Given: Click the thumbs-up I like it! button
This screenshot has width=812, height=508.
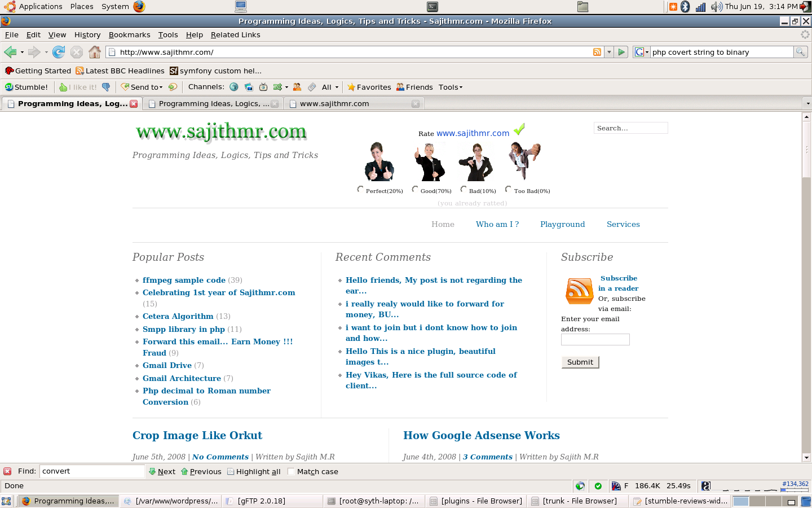Looking at the screenshot, I should [x=78, y=87].
